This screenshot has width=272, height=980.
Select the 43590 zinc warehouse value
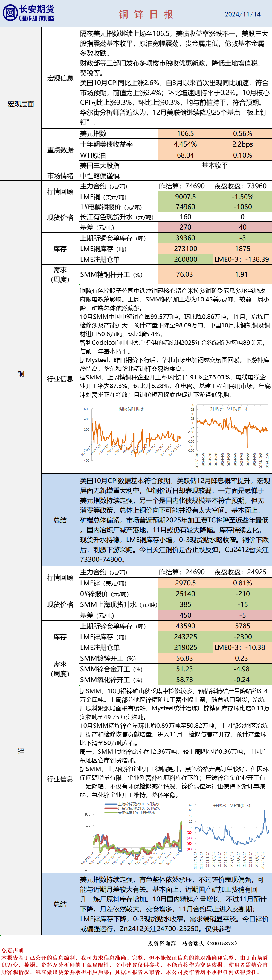185,626
